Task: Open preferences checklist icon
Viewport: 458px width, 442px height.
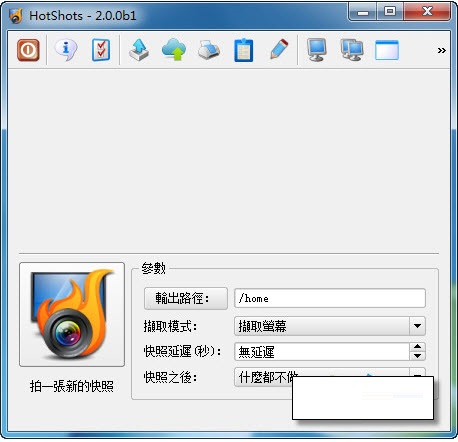Action: tap(101, 50)
